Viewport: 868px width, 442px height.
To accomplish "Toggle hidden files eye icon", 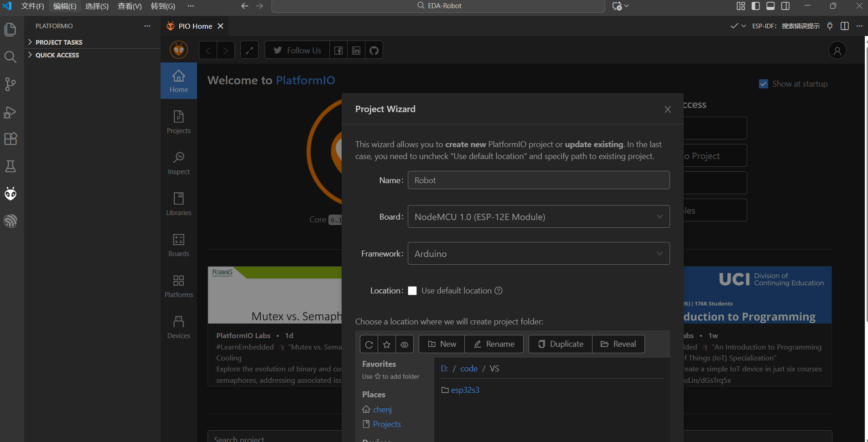I will tap(405, 344).
